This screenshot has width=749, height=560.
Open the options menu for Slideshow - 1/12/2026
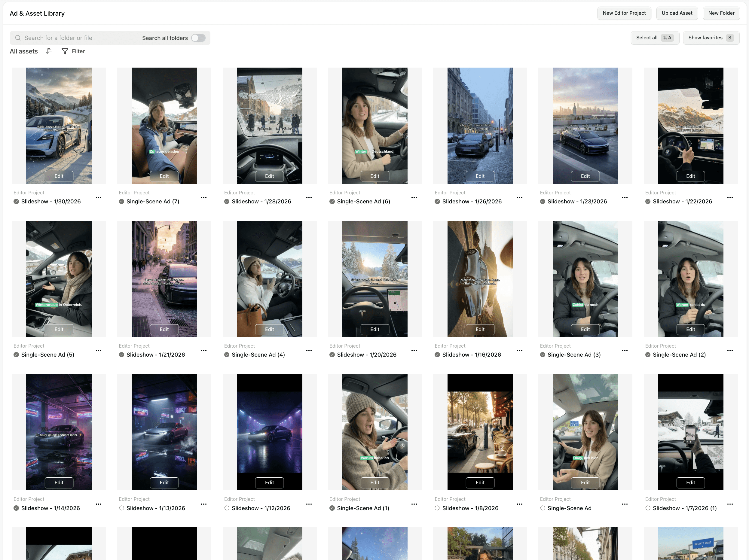(x=309, y=504)
